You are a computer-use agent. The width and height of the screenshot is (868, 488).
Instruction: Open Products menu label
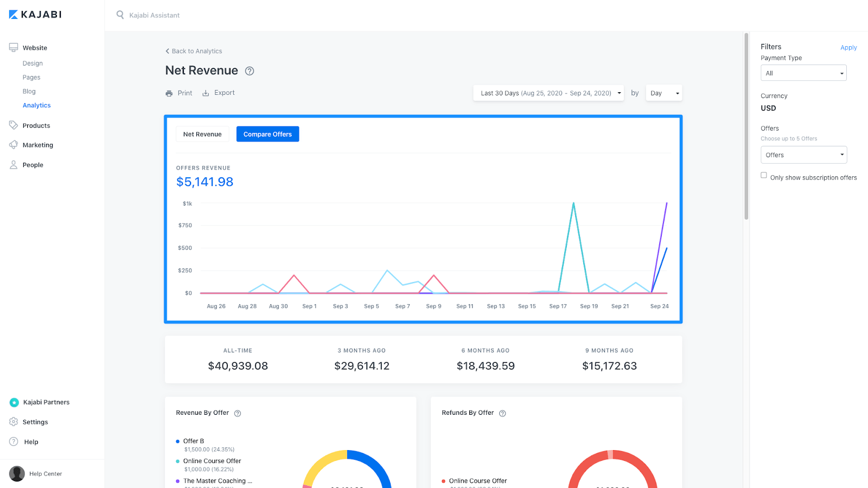click(x=36, y=125)
